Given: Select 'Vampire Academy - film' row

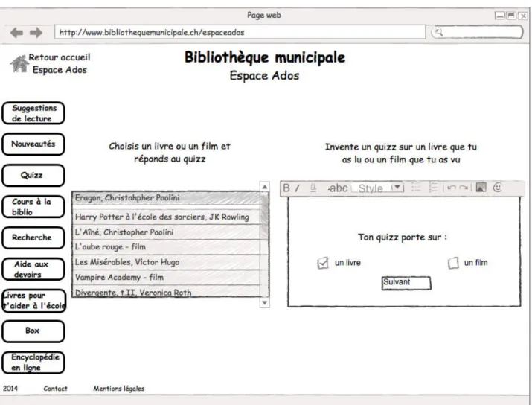Looking at the screenshot, I should pos(166,278).
